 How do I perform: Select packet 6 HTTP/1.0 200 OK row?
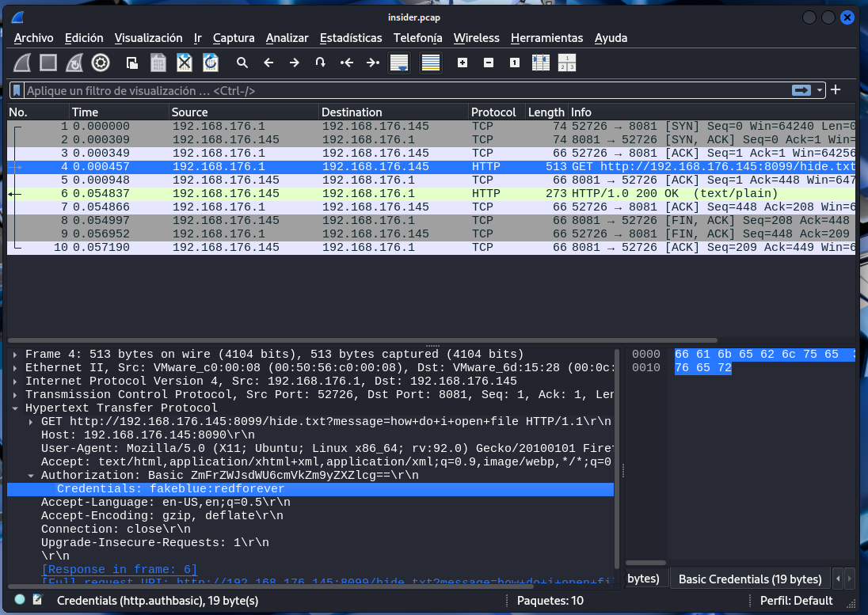tap(432, 194)
